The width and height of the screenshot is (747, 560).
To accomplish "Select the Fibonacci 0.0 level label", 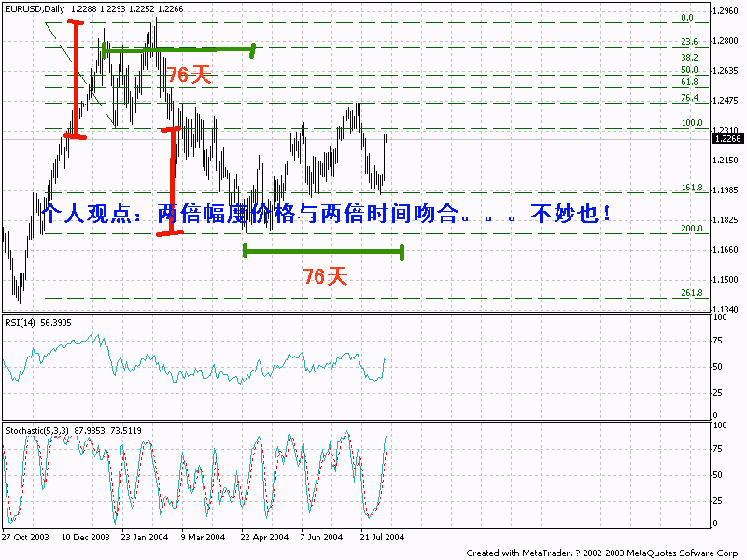I will point(687,18).
